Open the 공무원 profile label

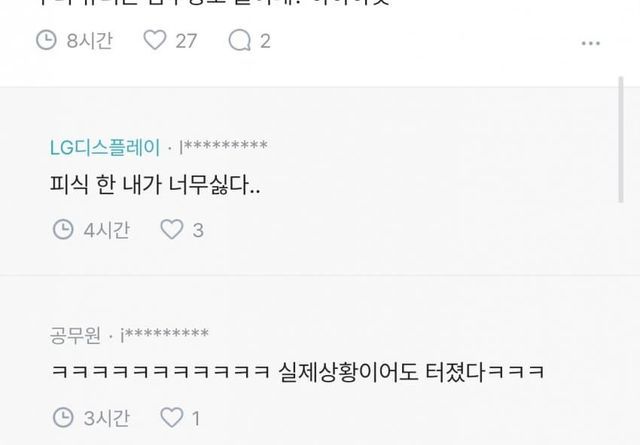pos(75,335)
